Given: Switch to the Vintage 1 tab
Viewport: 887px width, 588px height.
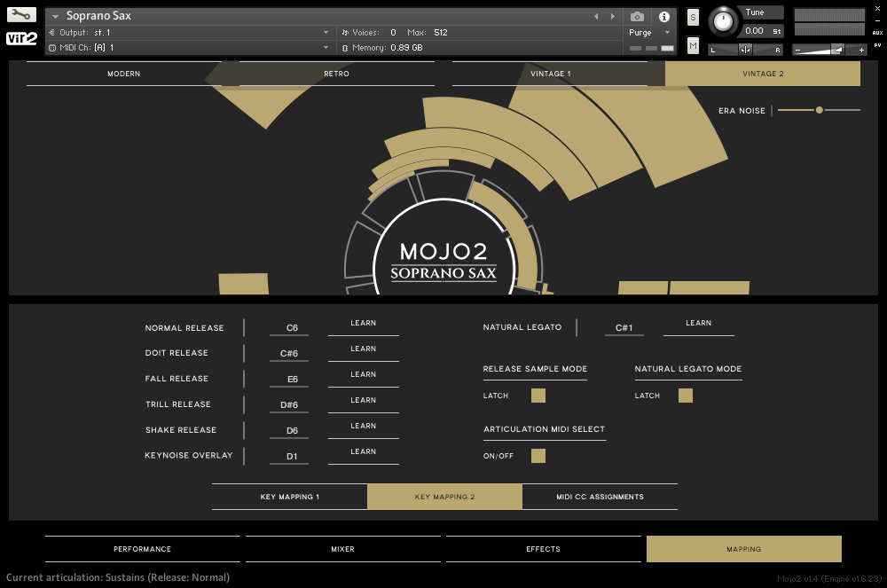Looking at the screenshot, I should click(x=550, y=74).
